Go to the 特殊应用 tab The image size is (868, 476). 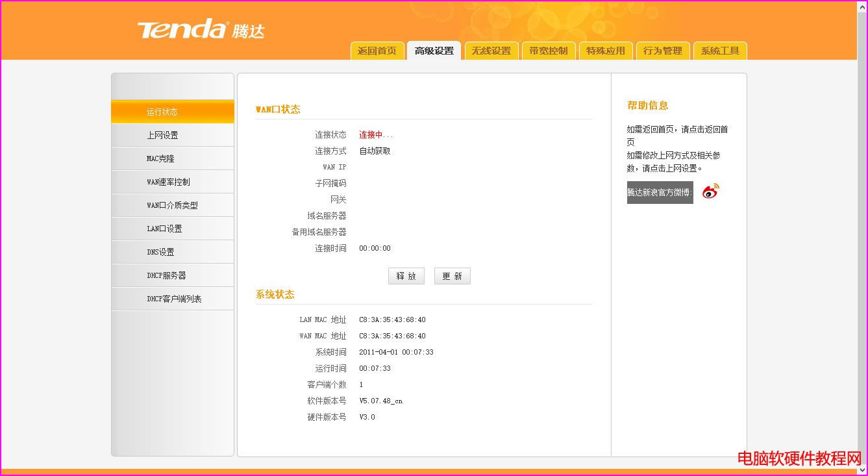pyautogui.click(x=606, y=51)
